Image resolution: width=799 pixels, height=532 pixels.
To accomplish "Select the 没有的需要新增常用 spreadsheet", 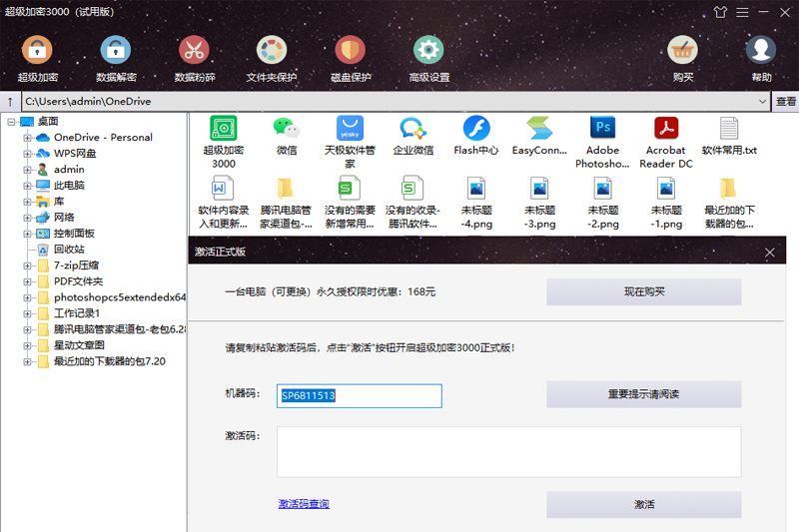I will (x=350, y=189).
